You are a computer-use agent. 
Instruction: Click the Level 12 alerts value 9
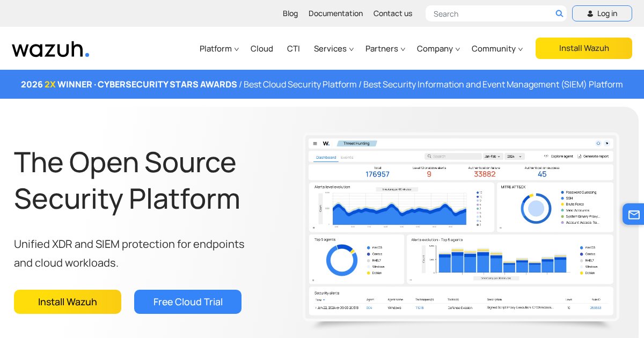tap(429, 174)
